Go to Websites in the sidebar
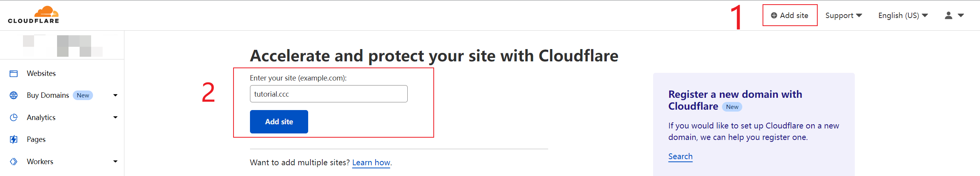 point(41,74)
